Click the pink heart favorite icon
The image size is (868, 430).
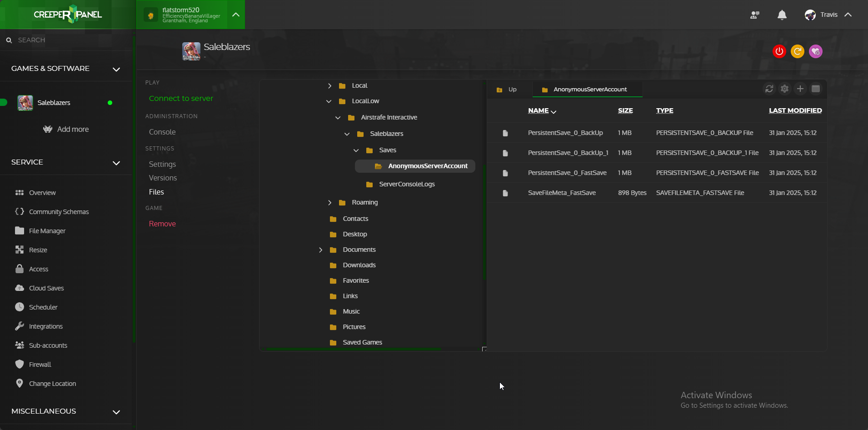816,51
